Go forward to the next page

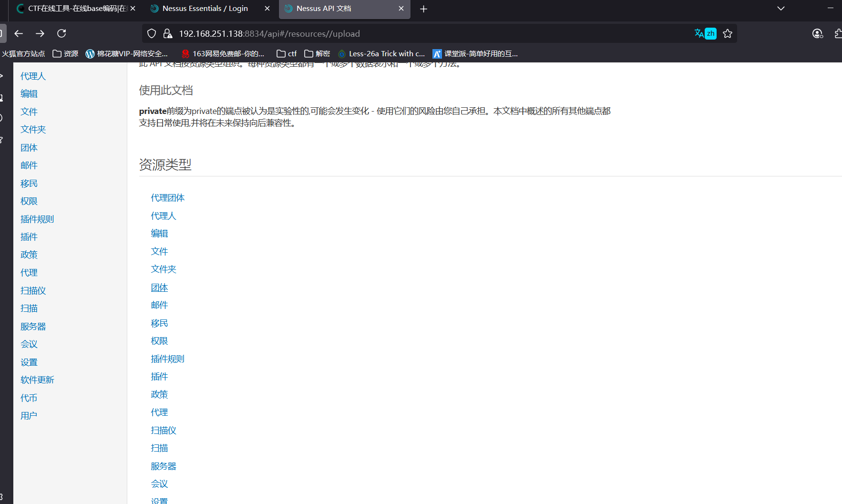(40, 33)
